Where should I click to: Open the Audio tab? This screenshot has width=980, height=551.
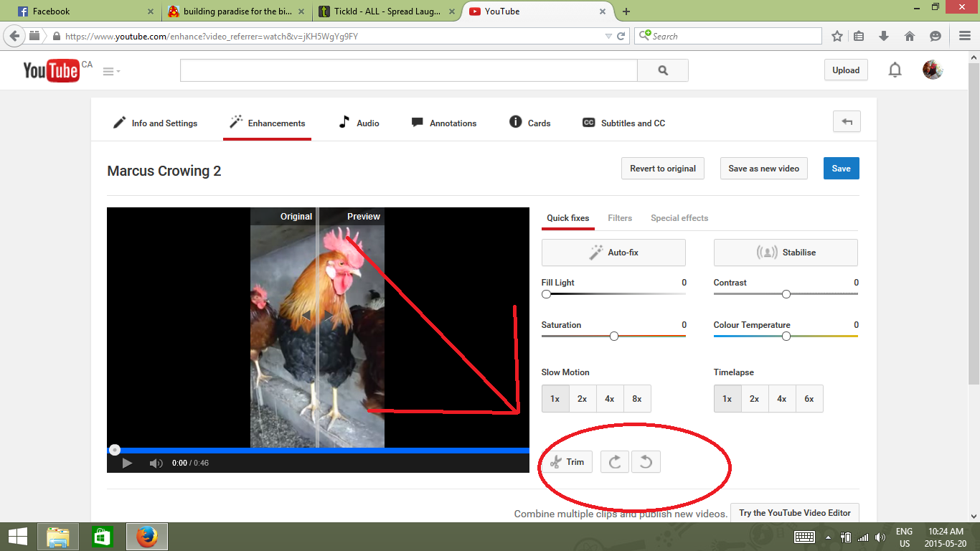[359, 123]
